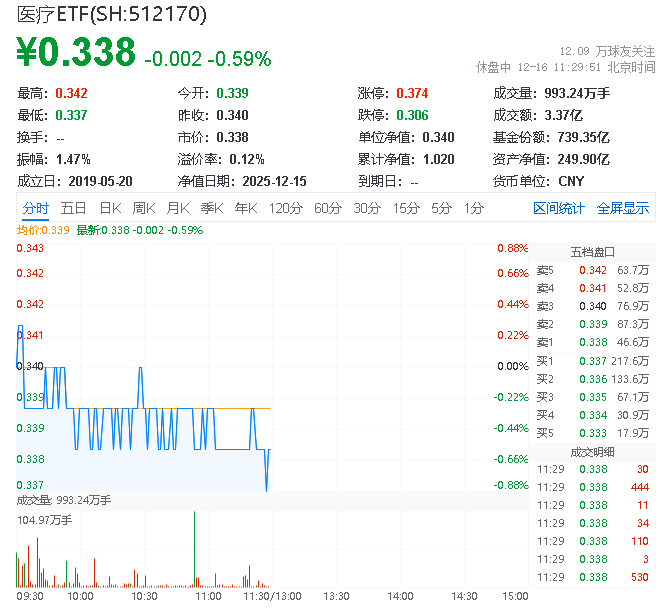Screen dimensions: 656x615
Task: Open the 年K yearly chart
Action: (245, 208)
